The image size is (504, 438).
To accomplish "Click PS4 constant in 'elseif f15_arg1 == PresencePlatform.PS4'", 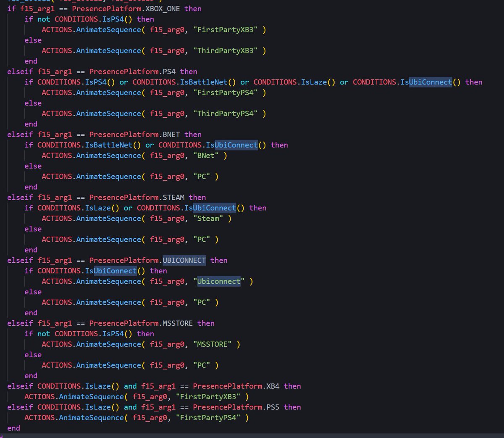I will (x=169, y=71).
